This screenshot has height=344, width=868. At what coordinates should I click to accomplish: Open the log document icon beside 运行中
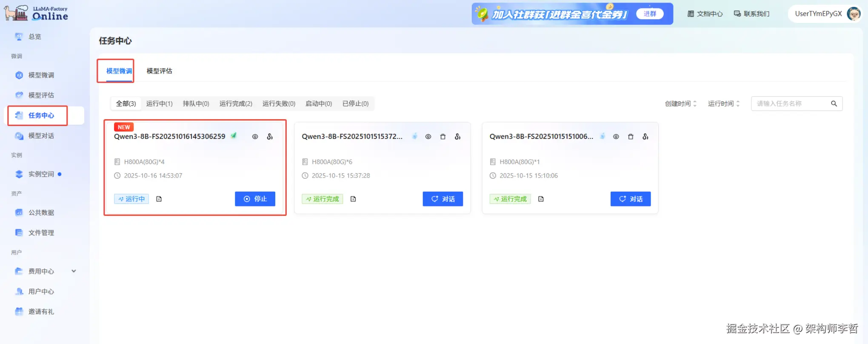(x=159, y=199)
